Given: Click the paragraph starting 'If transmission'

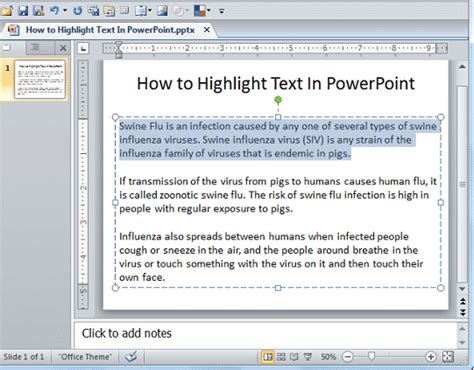Looking at the screenshot, I should tap(278, 195).
